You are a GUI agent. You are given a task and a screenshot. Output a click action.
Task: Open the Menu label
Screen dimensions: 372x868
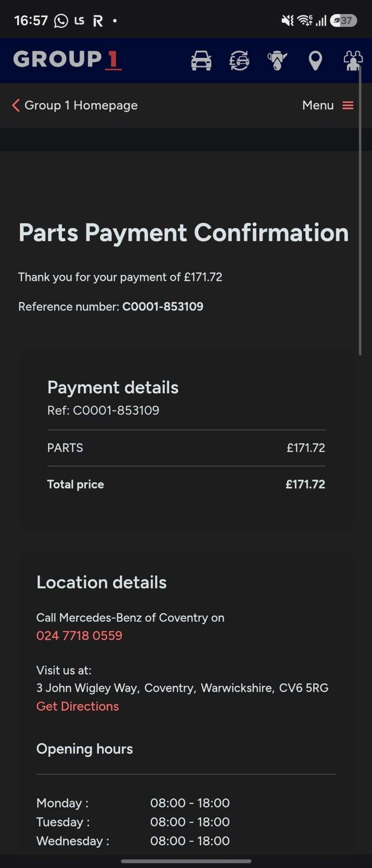(318, 105)
